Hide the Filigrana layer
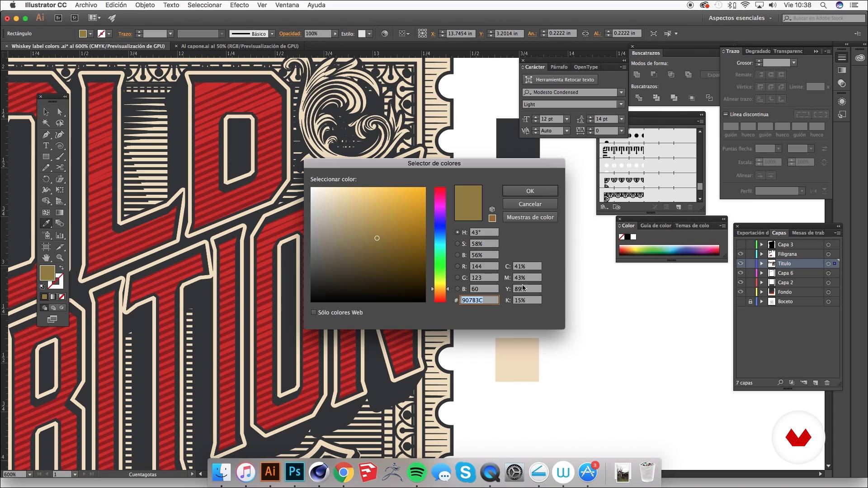The width and height of the screenshot is (868, 488). pos(741,254)
